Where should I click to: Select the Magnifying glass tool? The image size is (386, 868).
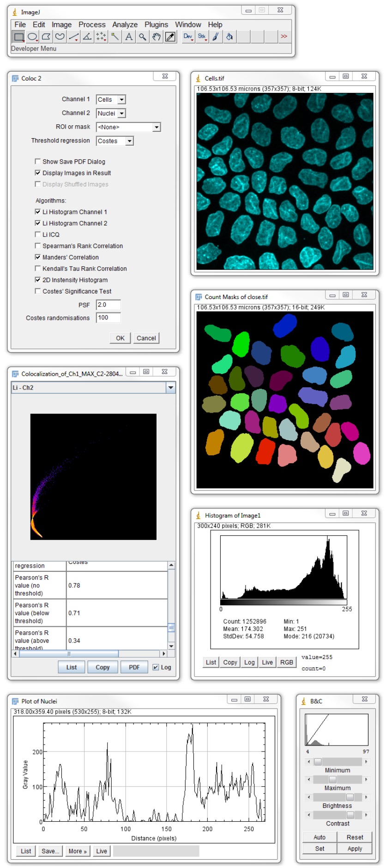(x=143, y=37)
